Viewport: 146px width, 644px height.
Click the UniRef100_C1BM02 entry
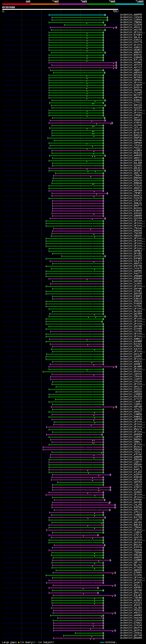(131, 404)
